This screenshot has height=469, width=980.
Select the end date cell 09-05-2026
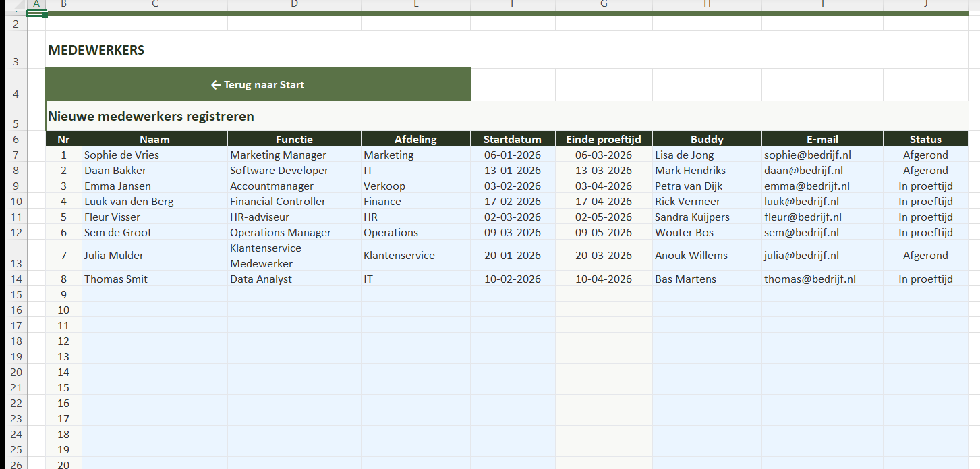click(603, 233)
